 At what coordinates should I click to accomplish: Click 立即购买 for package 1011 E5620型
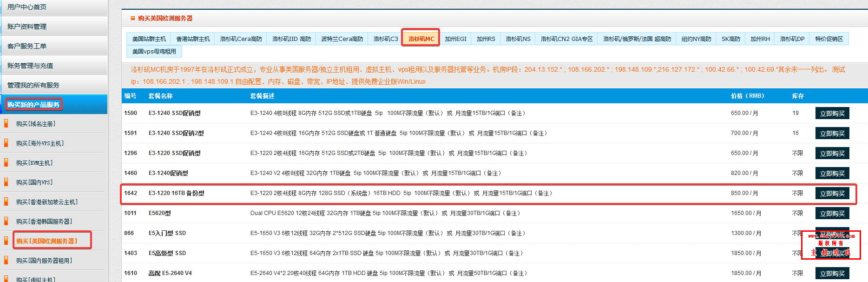[832, 214]
